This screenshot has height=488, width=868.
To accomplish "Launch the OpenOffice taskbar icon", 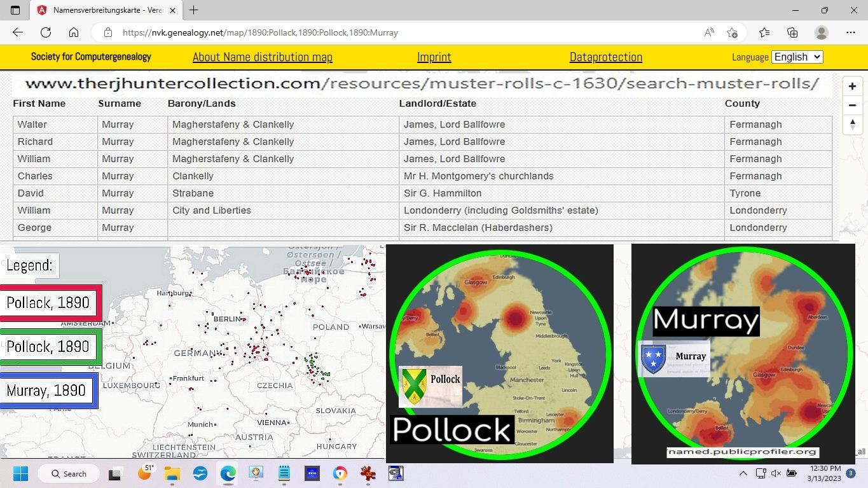I will (x=200, y=473).
